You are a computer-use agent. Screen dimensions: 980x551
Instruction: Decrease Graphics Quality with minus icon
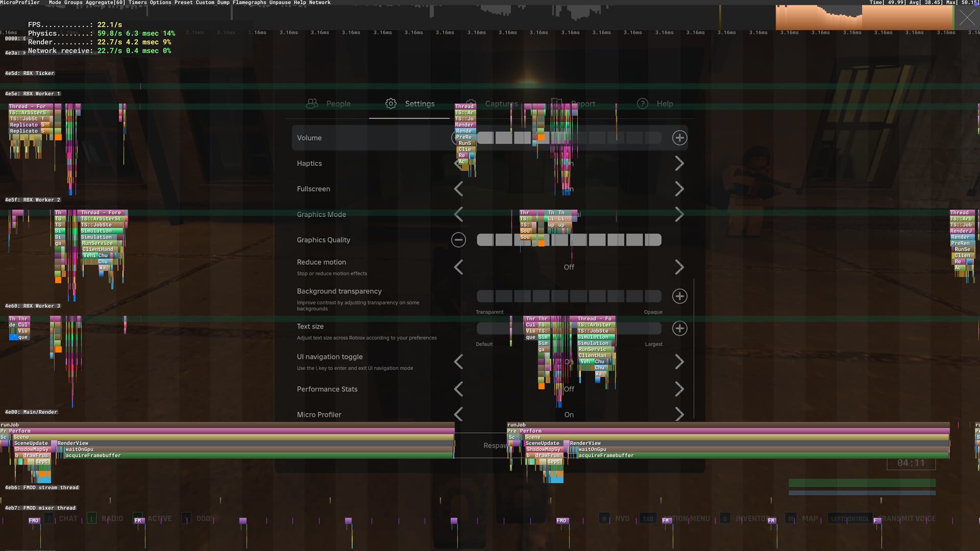[x=458, y=240]
